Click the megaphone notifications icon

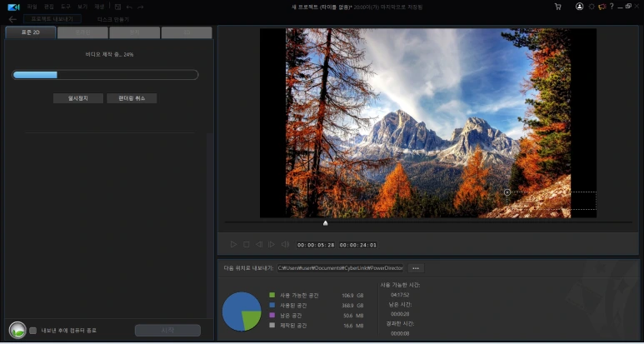tap(602, 7)
